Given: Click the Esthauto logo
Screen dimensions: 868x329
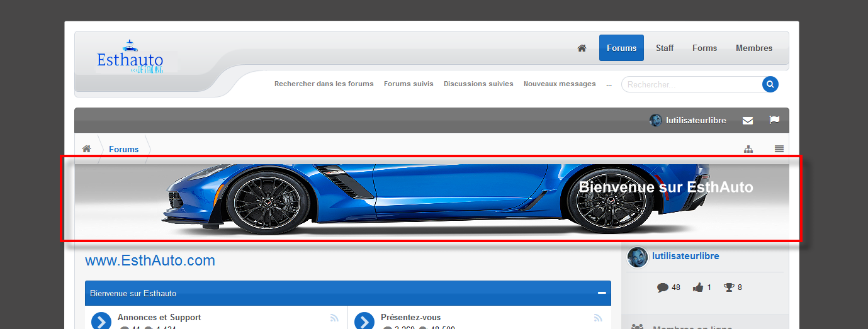Looking at the screenshot, I should coord(130,58).
